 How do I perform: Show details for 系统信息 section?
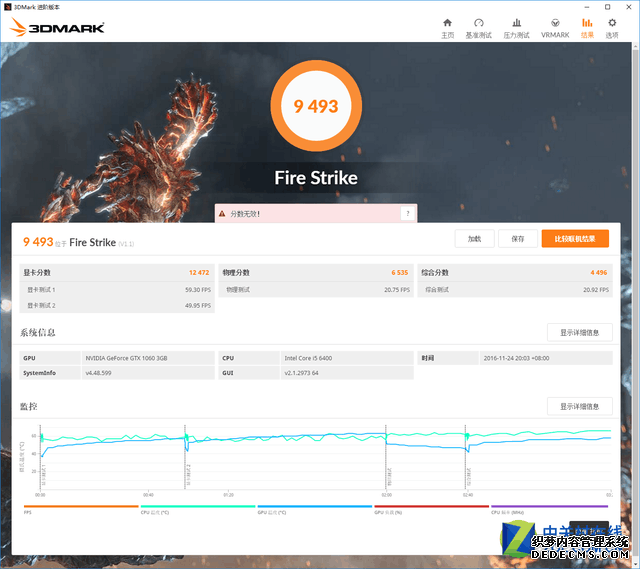tap(580, 332)
